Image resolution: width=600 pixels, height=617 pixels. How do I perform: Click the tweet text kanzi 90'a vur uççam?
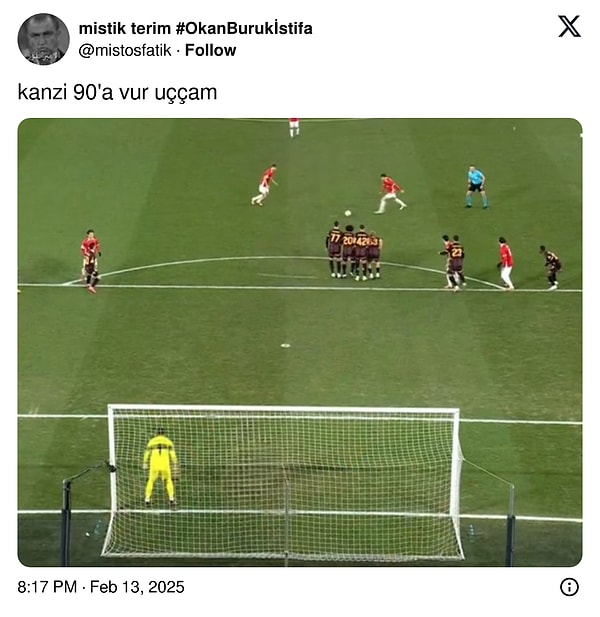(117, 93)
